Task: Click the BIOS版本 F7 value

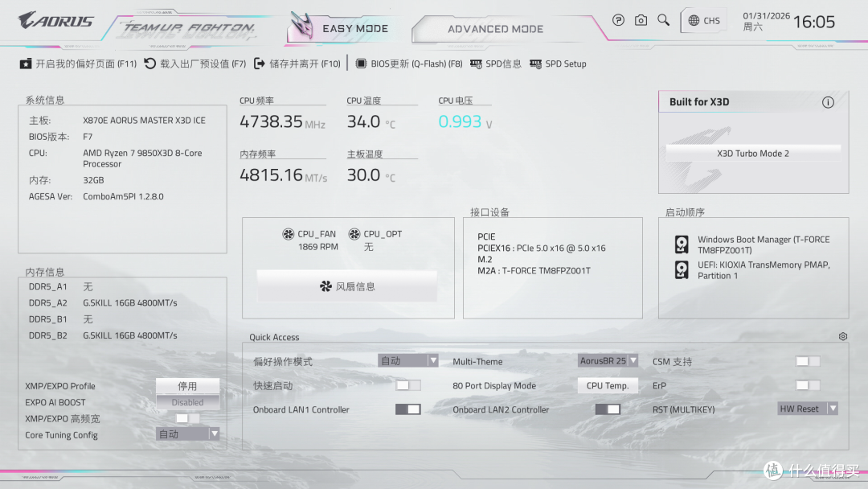Action: pos(88,137)
